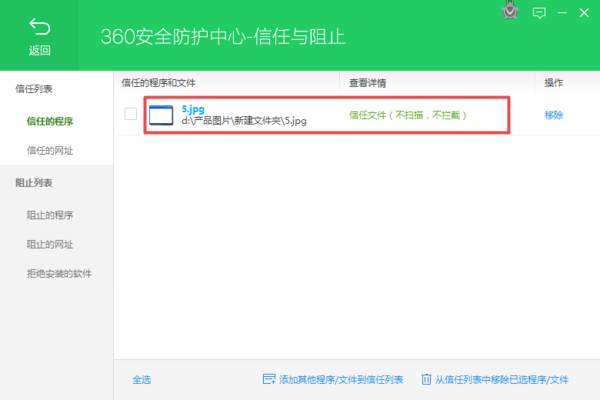This screenshot has height=400, width=600.
Task: Close the 360 security window
Action: coord(585,13)
